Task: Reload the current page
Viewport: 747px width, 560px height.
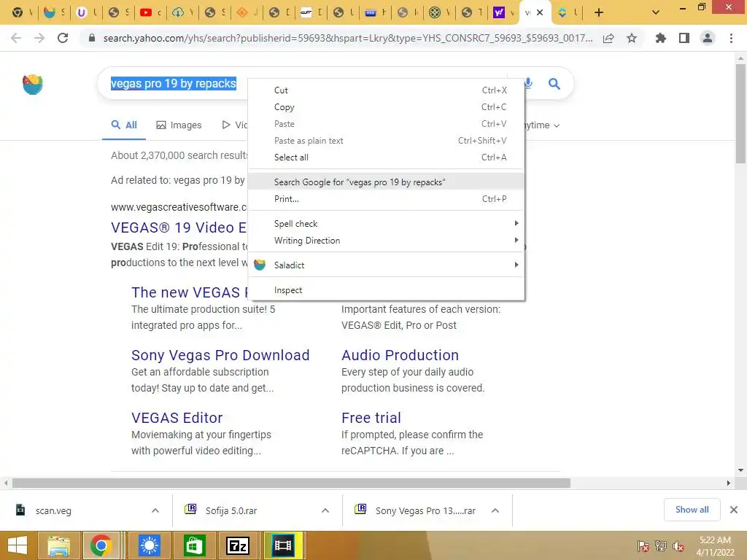Action: (x=63, y=38)
